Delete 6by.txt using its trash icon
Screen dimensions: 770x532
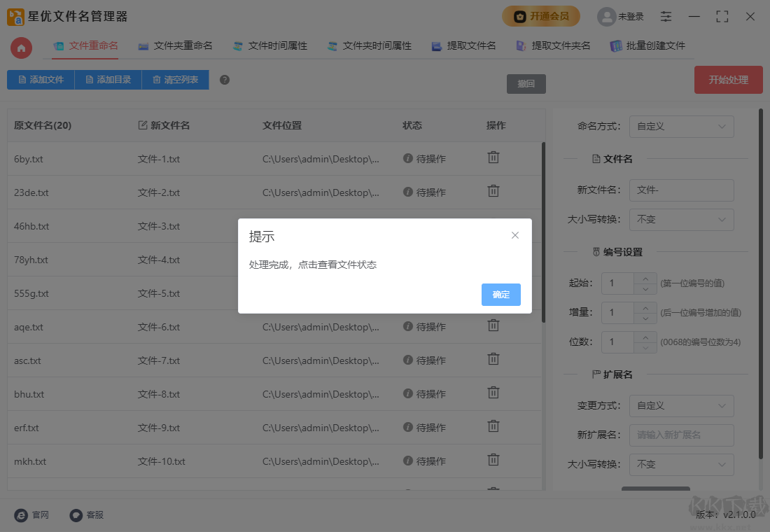point(493,158)
